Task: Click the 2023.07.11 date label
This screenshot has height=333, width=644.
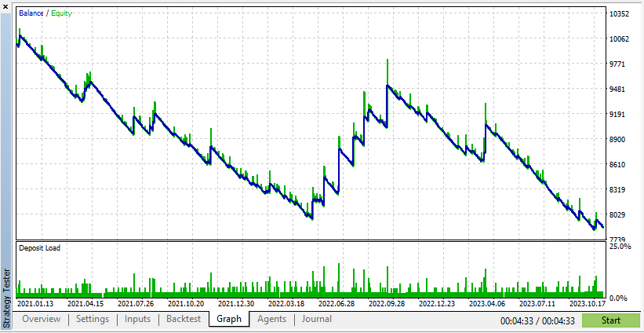Action: point(537,304)
